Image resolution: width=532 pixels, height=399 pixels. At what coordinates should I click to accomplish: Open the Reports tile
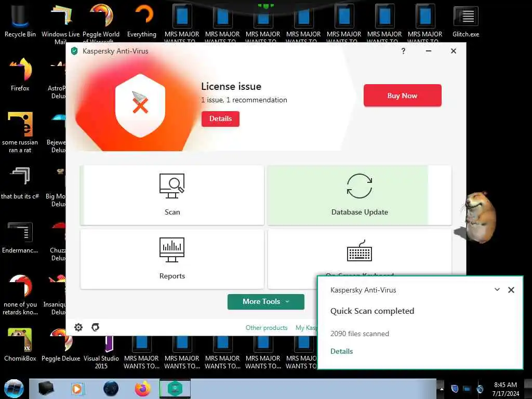(172, 259)
